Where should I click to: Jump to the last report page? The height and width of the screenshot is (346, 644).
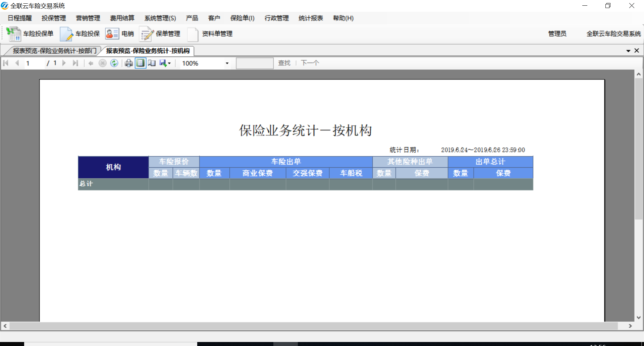coord(75,63)
